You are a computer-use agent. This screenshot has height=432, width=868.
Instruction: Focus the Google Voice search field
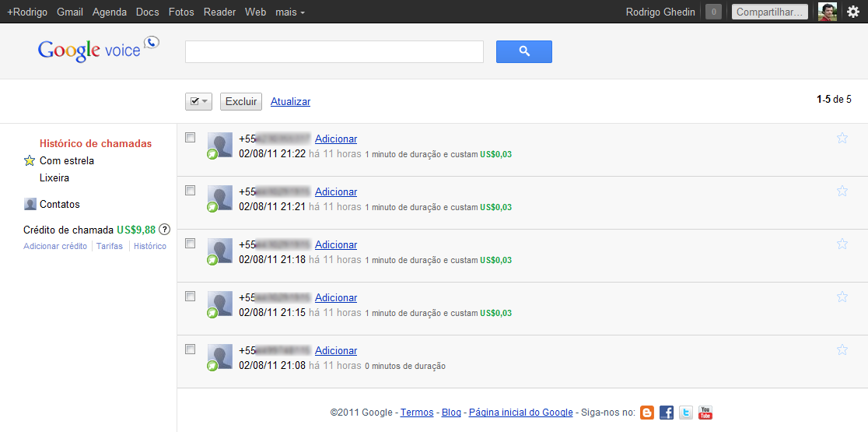334,51
